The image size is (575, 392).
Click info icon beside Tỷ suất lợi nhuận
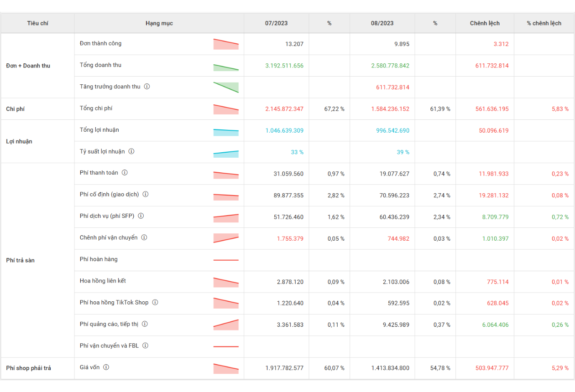pyautogui.click(x=131, y=151)
